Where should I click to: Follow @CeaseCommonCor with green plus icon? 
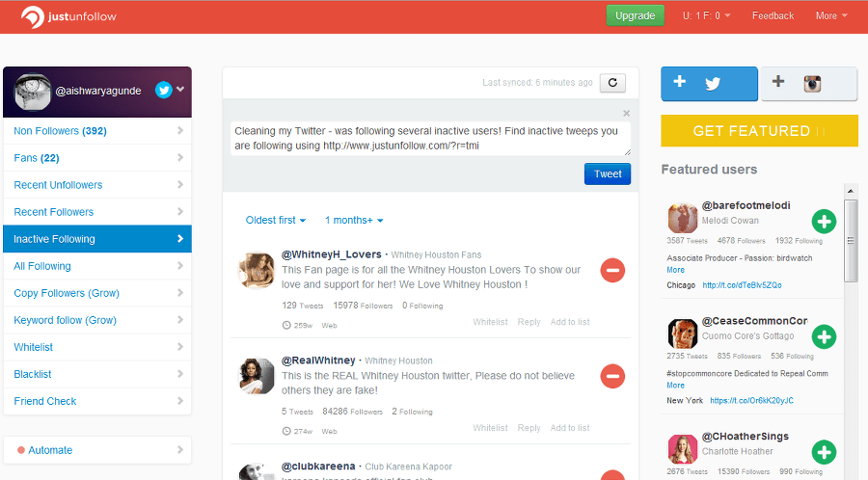coord(824,336)
